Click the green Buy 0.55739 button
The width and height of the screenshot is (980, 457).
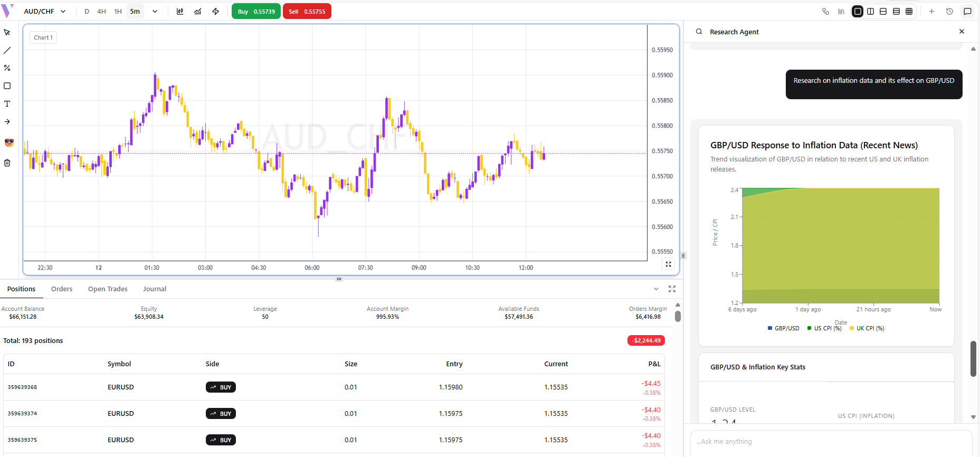click(256, 12)
